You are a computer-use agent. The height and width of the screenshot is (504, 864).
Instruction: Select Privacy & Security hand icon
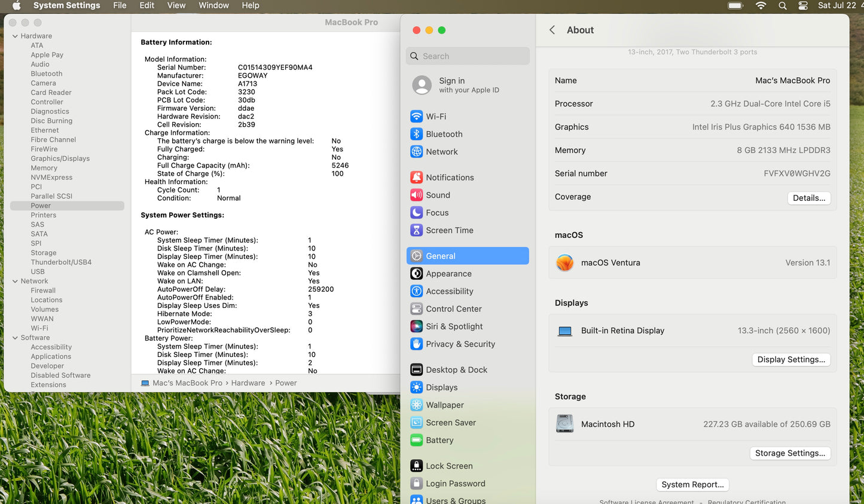(417, 344)
